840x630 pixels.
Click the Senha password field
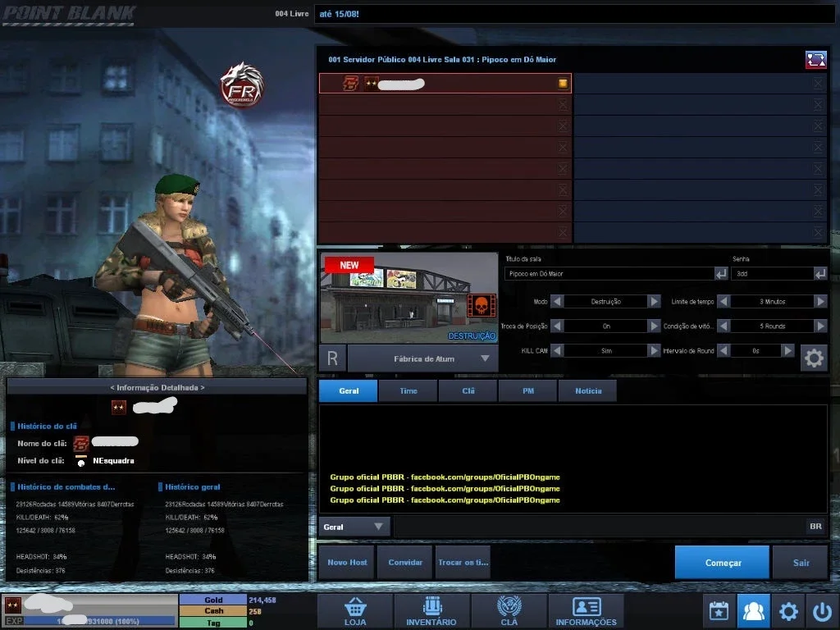(x=772, y=274)
